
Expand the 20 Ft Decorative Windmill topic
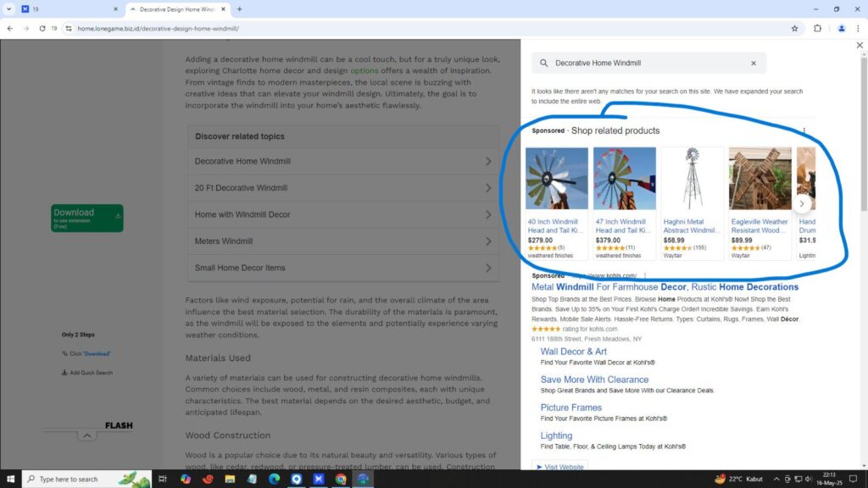point(343,188)
